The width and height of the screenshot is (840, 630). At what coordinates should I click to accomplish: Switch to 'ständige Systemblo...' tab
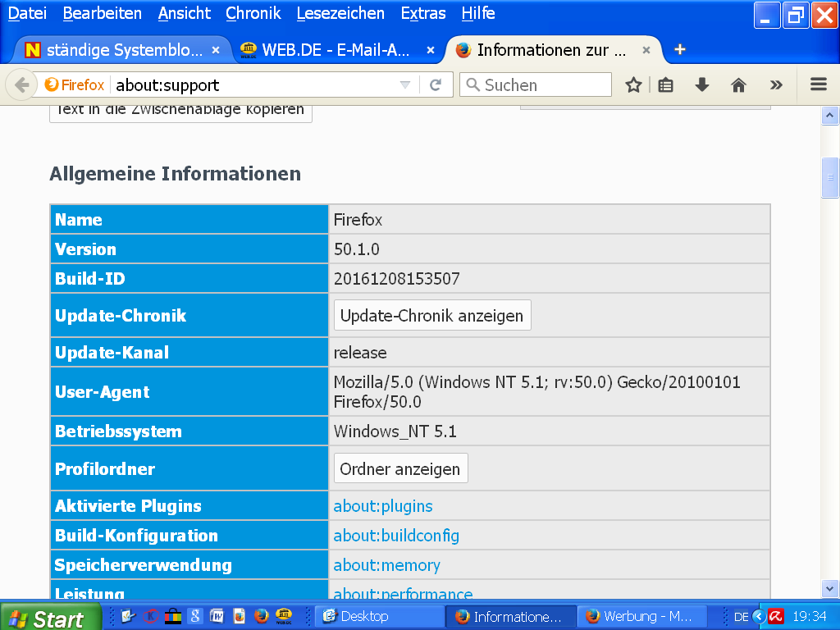point(121,50)
